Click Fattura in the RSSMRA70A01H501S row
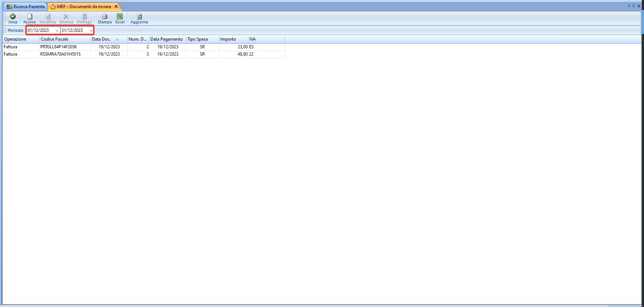 point(21,54)
